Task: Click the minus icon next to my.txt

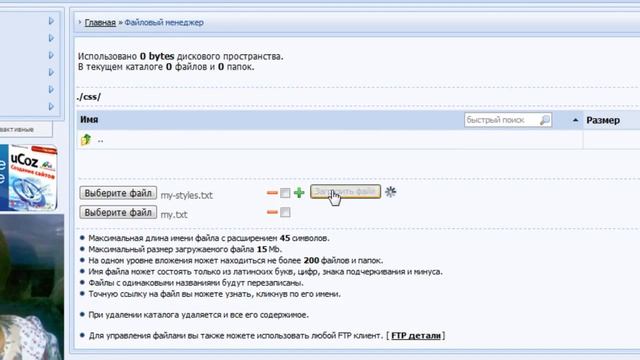Action: pos(272,212)
